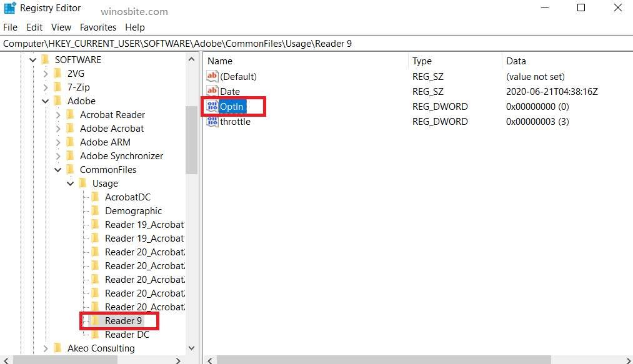This screenshot has width=633, height=364.
Task: Select the Reader DC key
Action: pos(95,334)
